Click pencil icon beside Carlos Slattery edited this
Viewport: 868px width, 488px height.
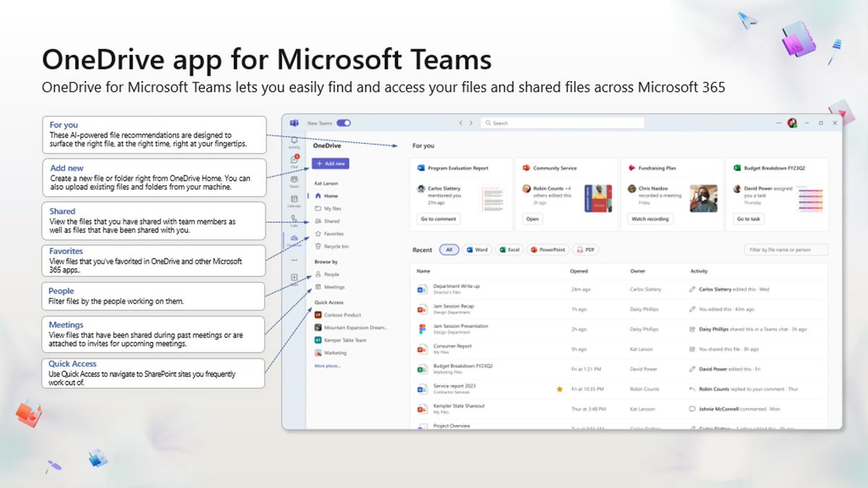693,289
